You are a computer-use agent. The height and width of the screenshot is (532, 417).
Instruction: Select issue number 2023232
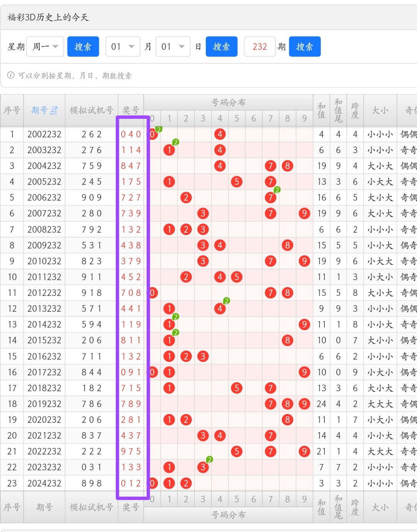[44, 467]
